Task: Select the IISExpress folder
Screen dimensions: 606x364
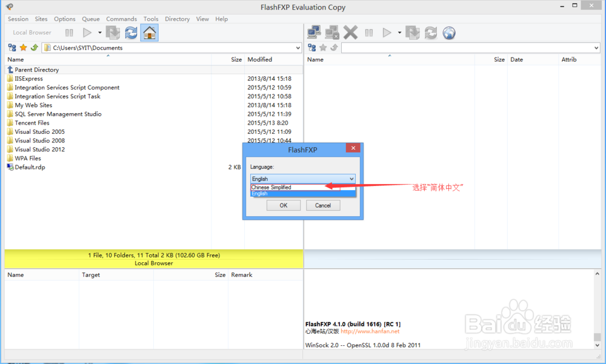Action: coord(28,79)
